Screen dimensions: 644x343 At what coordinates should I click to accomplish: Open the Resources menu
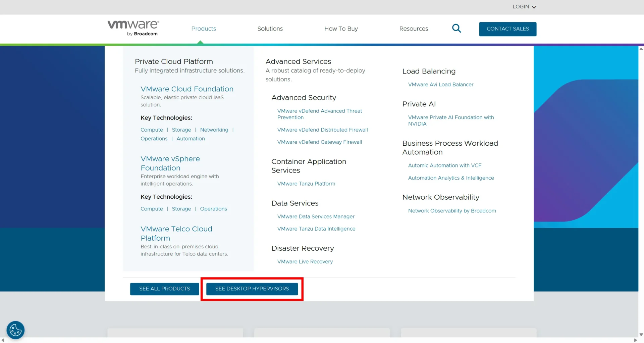click(x=414, y=29)
